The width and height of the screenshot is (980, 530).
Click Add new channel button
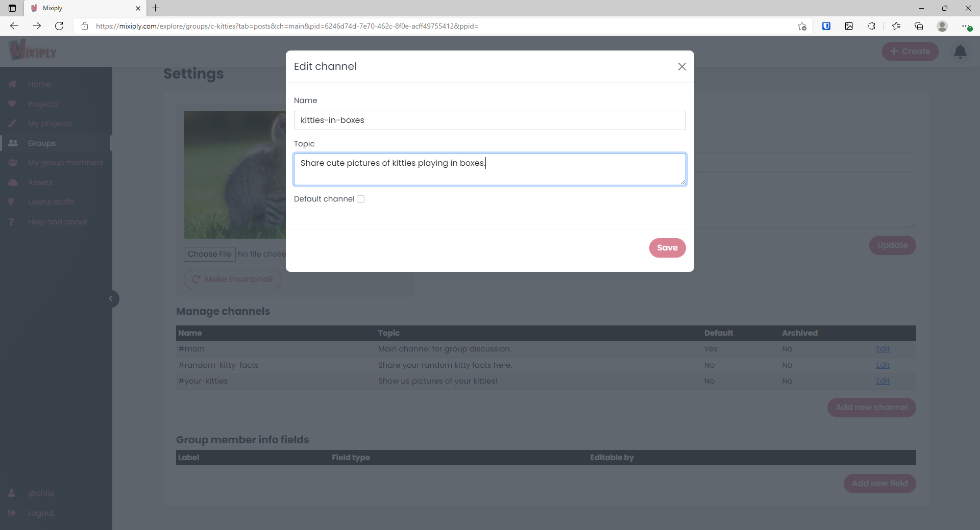[x=871, y=408]
